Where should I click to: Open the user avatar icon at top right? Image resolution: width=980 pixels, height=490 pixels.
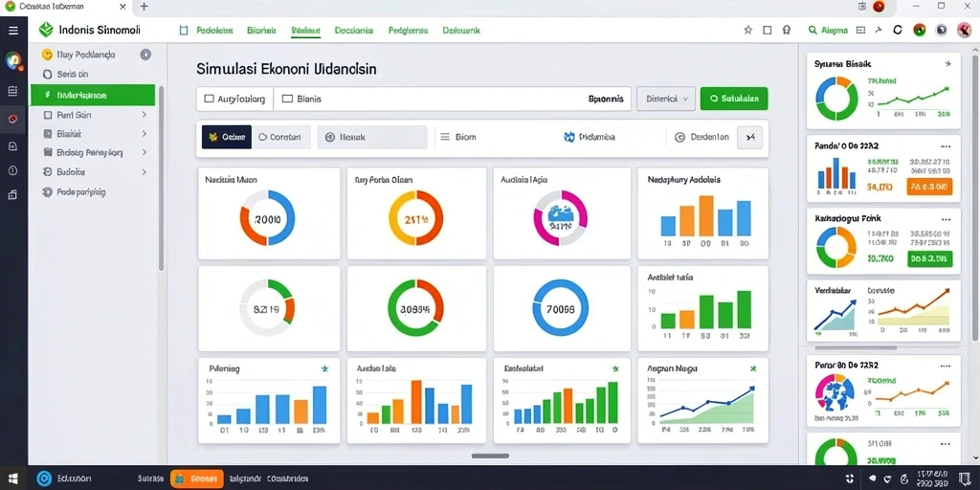[x=965, y=30]
